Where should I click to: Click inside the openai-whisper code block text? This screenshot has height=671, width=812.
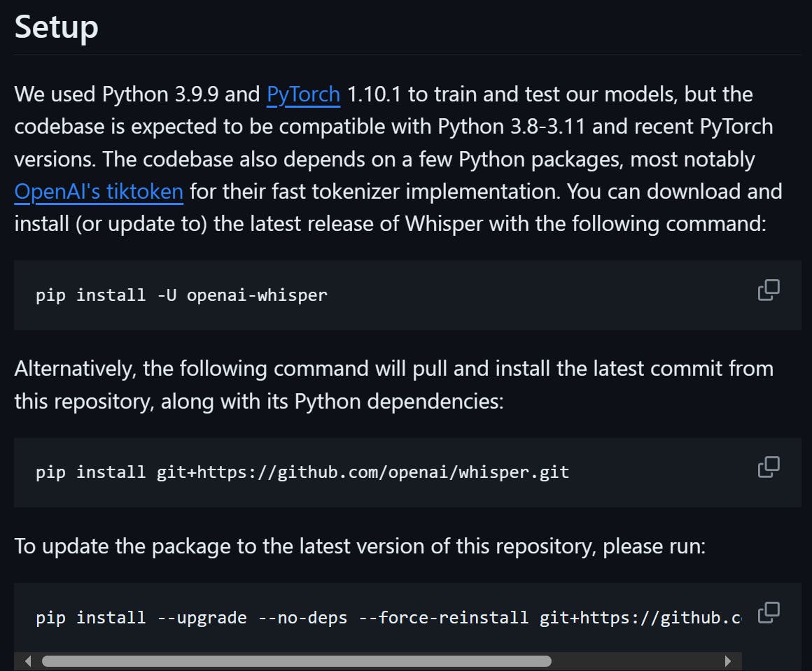[181, 295]
